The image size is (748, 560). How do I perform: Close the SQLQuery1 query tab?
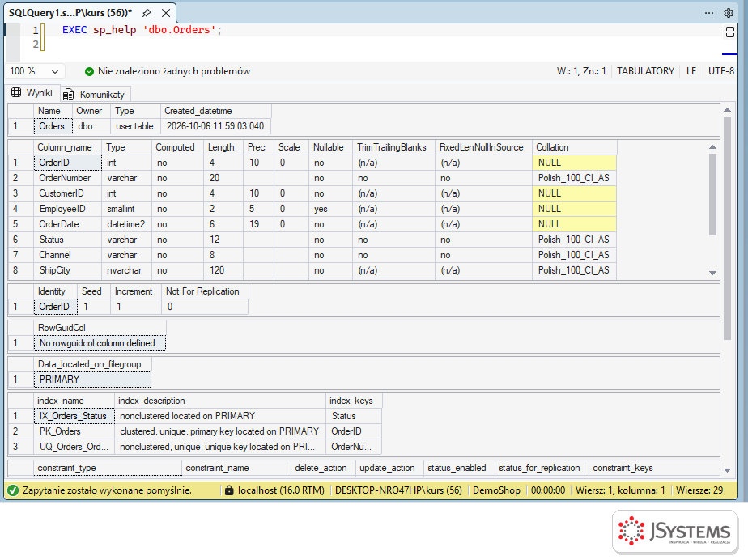tap(165, 13)
